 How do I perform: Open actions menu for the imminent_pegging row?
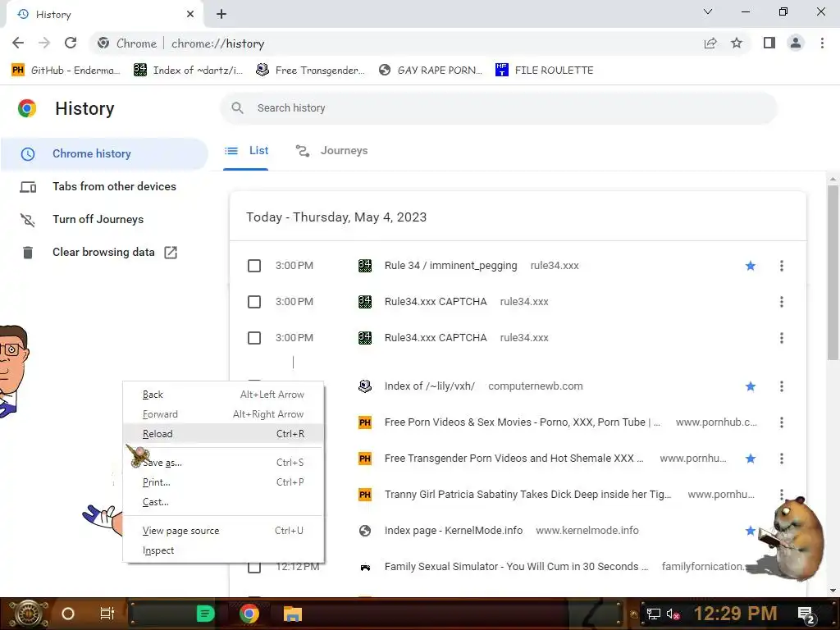coord(782,266)
